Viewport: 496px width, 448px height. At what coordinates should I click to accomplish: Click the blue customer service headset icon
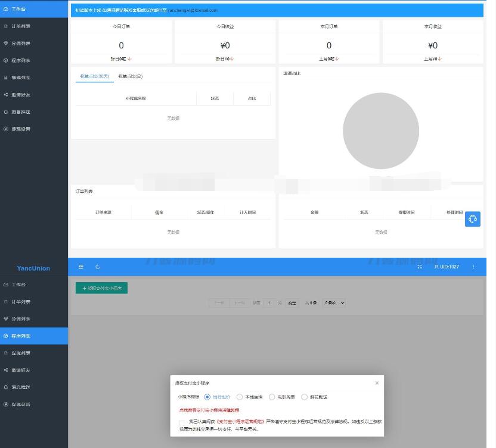[x=472, y=219]
